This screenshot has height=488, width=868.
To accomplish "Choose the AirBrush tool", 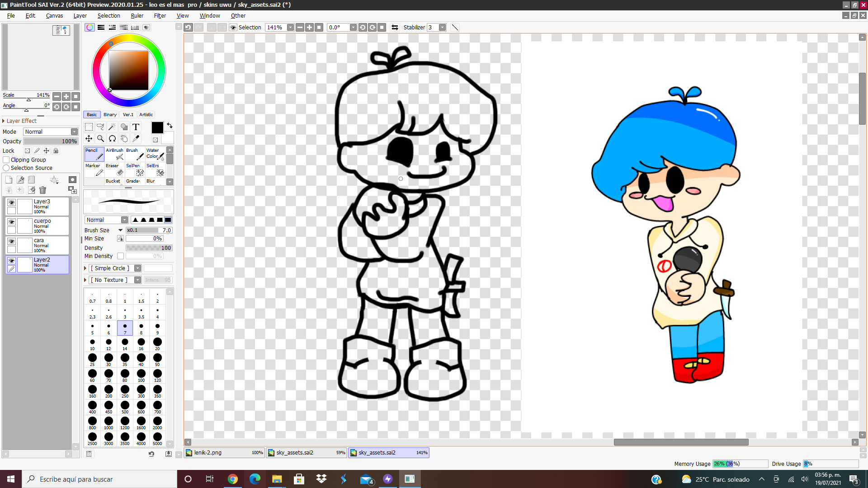I will click(x=115, y=154).
